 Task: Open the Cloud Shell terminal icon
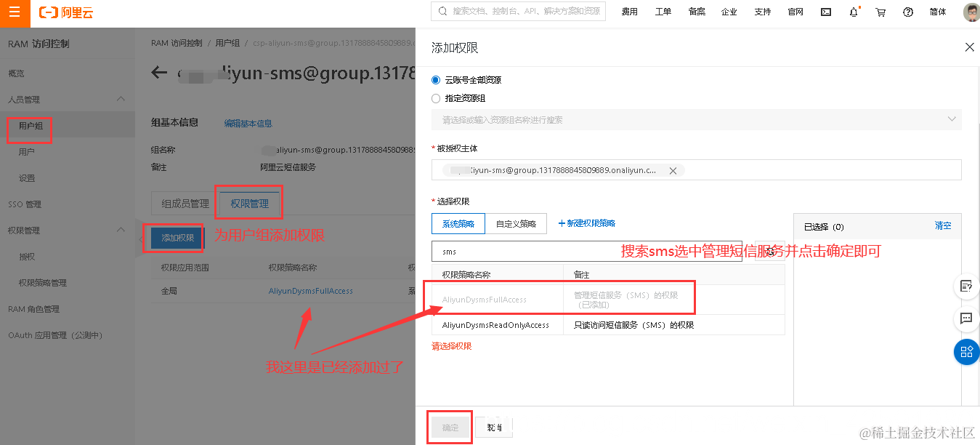826,12
